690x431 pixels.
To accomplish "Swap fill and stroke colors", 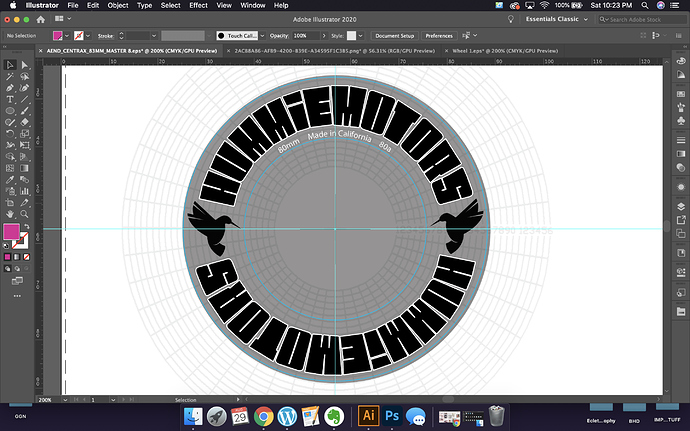I will 27,226.
